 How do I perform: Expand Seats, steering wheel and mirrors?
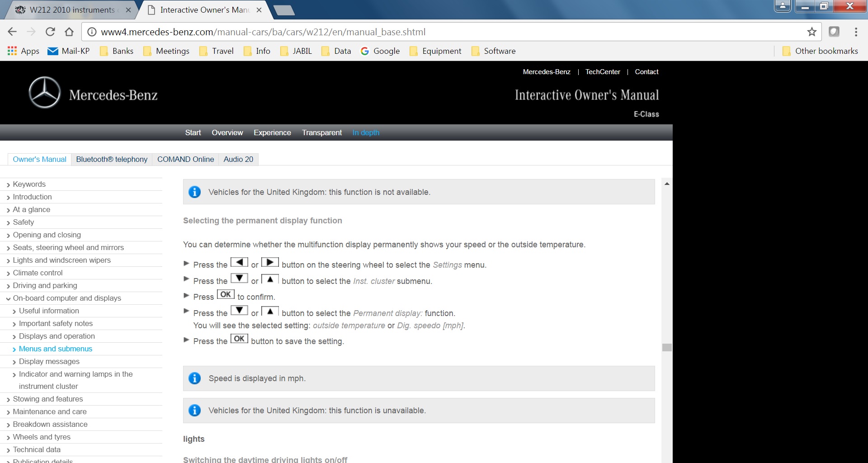[68, 247]
